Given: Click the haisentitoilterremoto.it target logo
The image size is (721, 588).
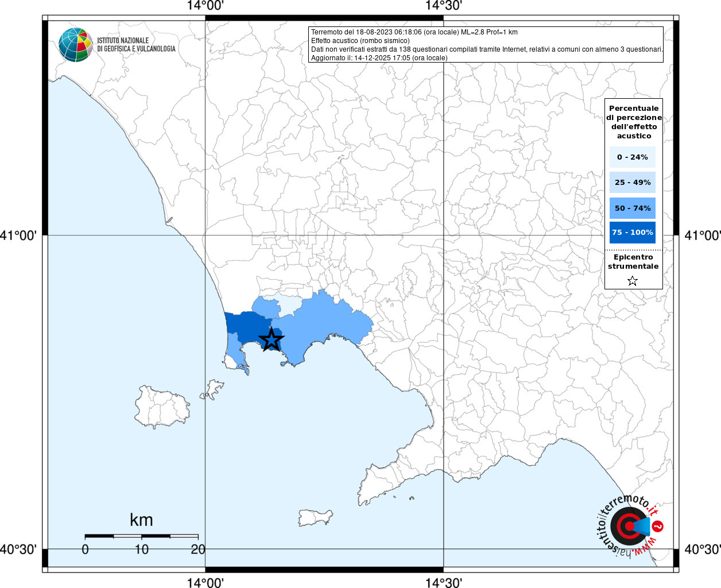Looking at the screenshot, I should [629, 525].
